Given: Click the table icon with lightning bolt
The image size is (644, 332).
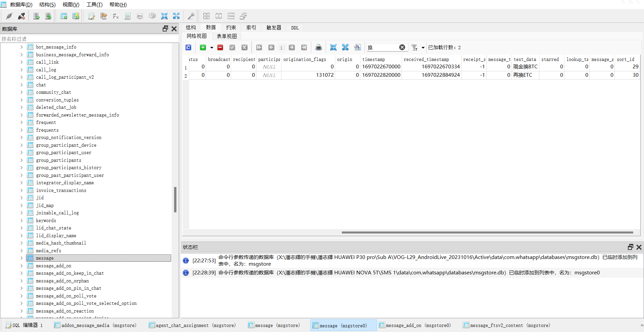Looking at the screenshot, I should (x=76, y=16).
